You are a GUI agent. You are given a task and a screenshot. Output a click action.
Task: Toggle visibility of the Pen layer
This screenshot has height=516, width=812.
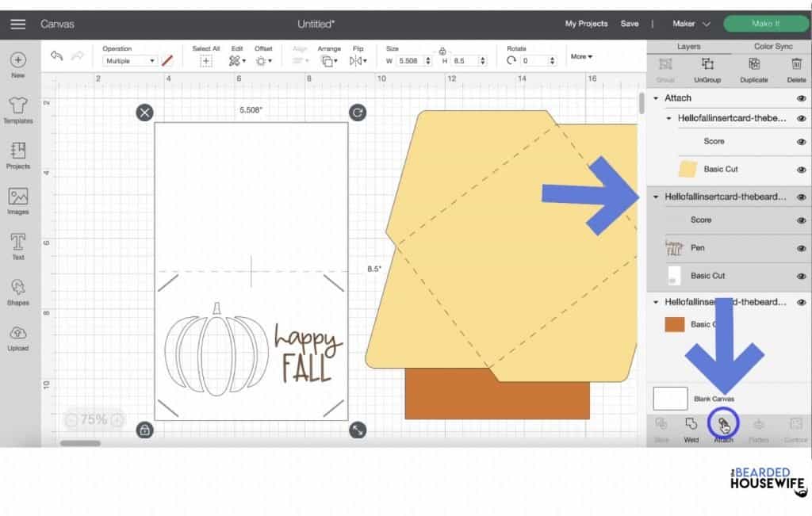pyautogui.click(x=800, y=247)
